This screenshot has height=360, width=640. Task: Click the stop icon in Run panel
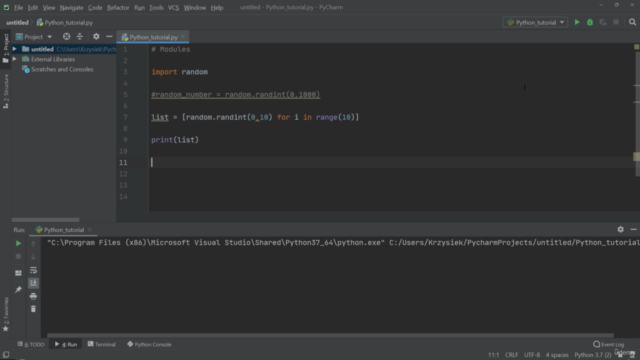point(18,257)
